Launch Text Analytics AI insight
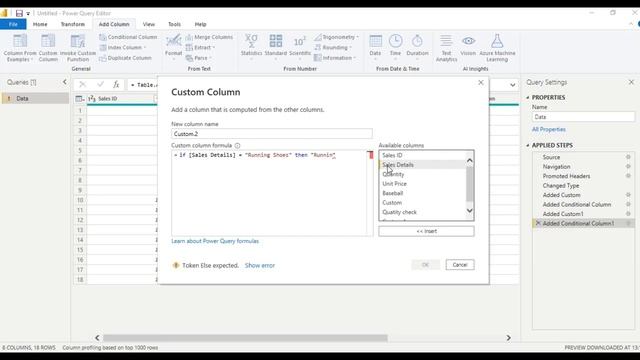The width and height of the screenshot is (640, 360). click(x=446, y=48)
